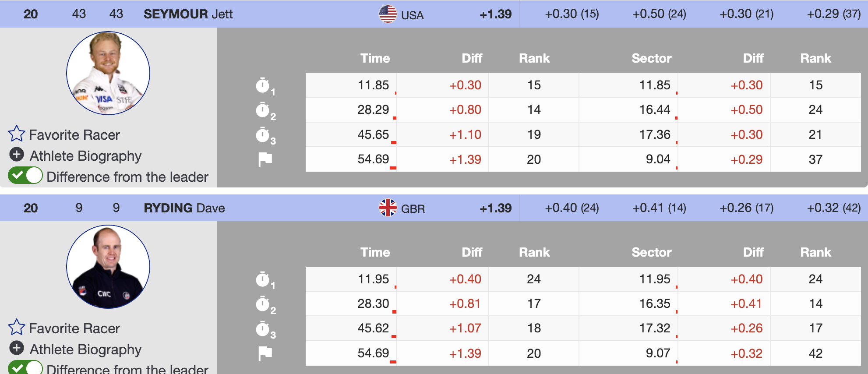Toggle Seymour's Difference from the leader switch
This screenshot has width=868, height=374.
(x=25, y=176)
